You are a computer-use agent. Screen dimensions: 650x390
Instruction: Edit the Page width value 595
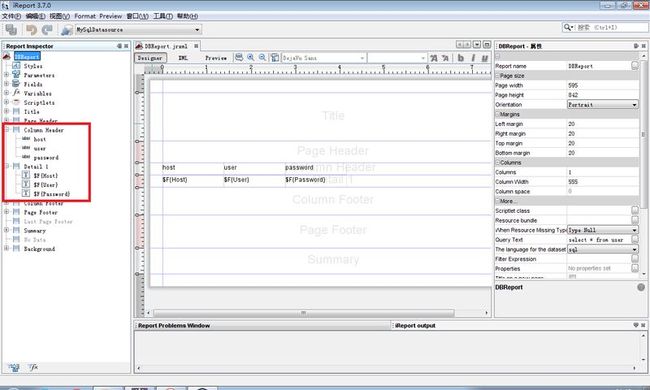pos(602,85)
